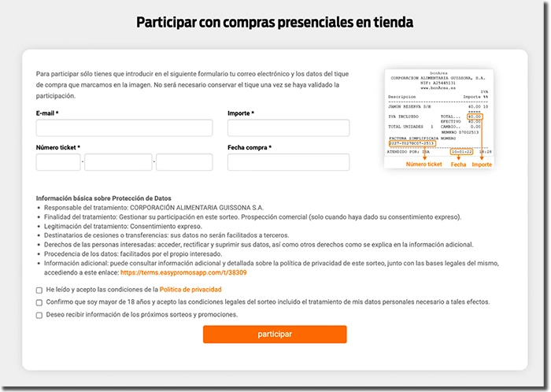
Task: Click the 'Importe *' label
Action: click(x=241, y=113)
